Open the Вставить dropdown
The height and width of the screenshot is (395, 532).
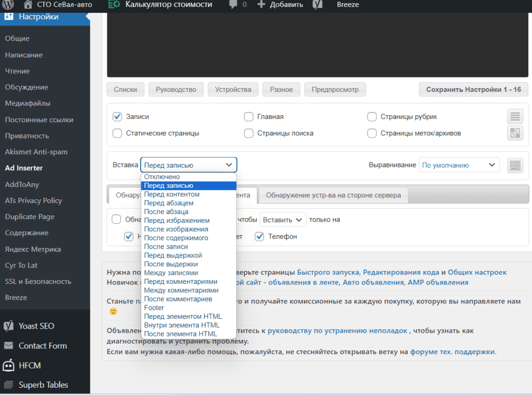point(283,220)
